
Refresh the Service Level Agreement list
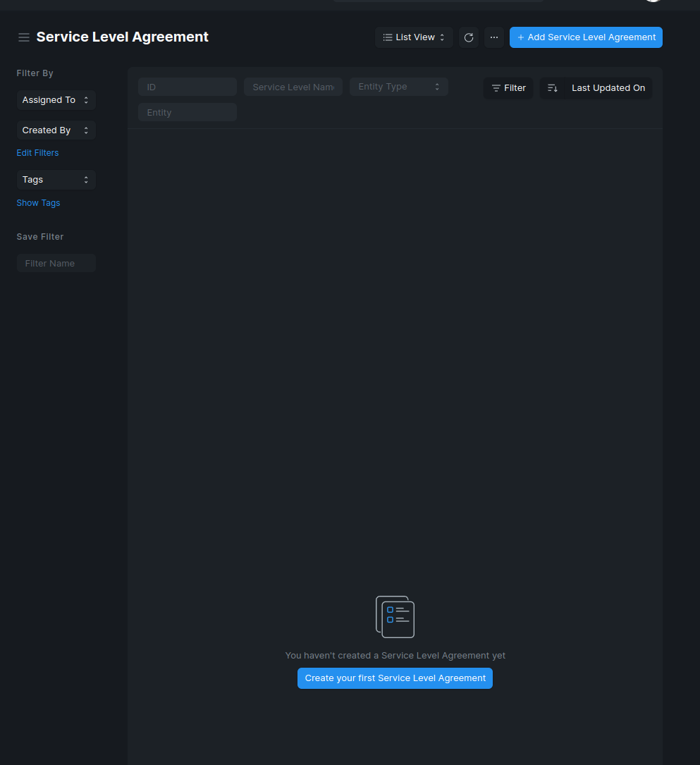pyautogui.click(x=468, y=37)
